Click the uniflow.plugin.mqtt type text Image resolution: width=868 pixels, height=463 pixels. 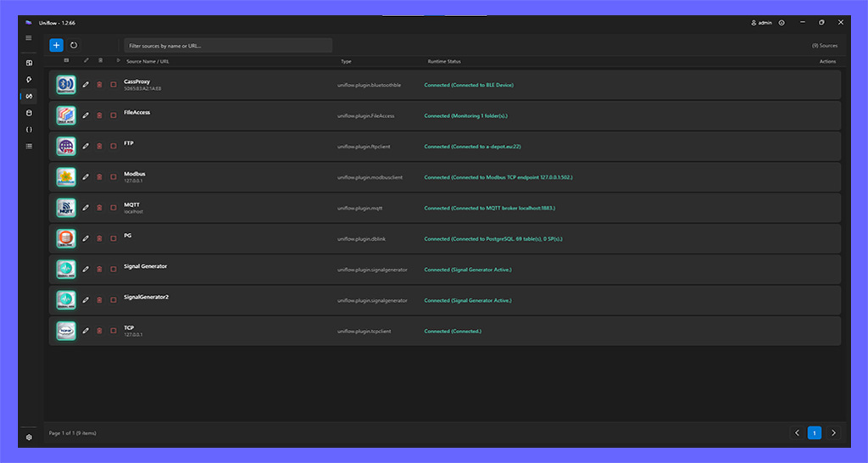[359, 209]
